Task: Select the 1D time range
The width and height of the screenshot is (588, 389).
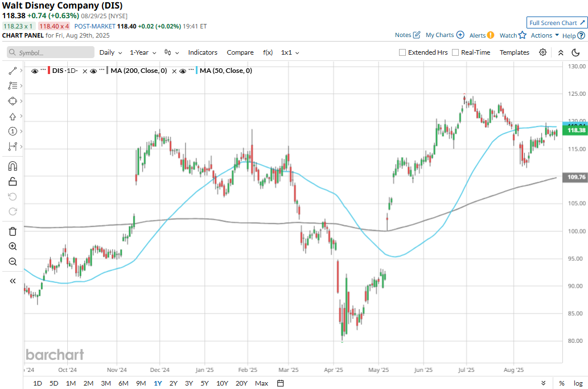Action: [x=38, y=383]
